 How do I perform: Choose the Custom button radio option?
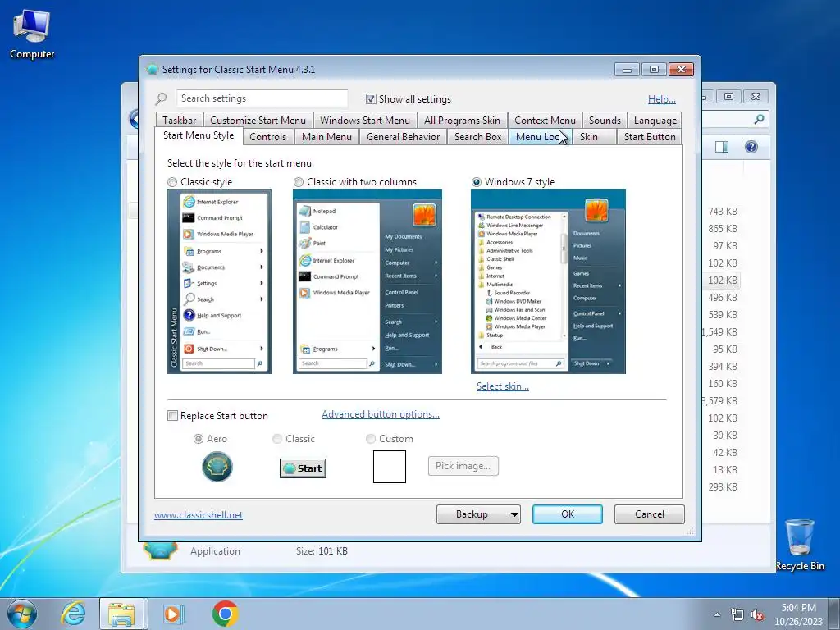(370, 439)
